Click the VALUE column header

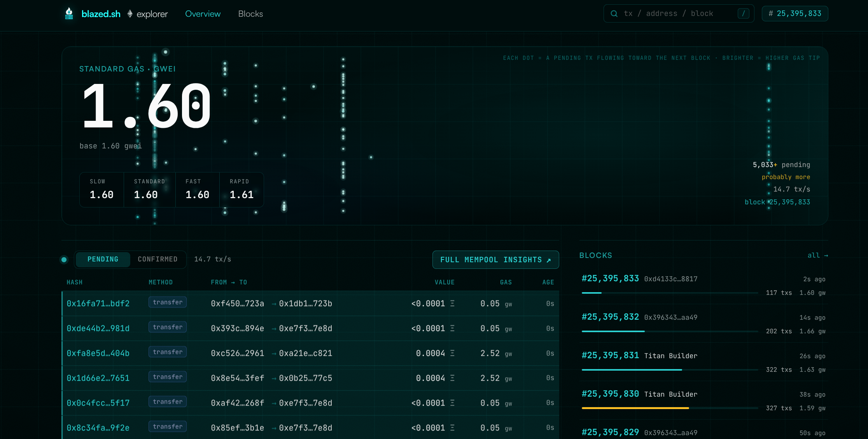click(x=444, y=282)
